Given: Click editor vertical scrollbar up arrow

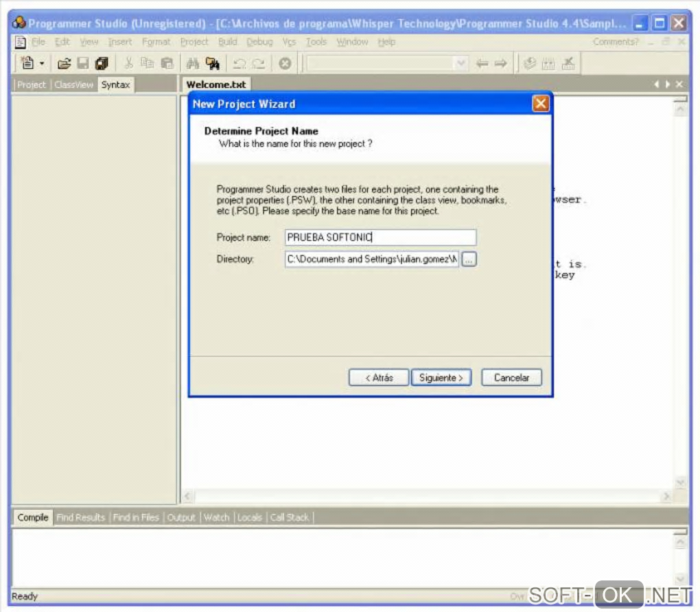Looking at the screenshot, I should (680, 108).
